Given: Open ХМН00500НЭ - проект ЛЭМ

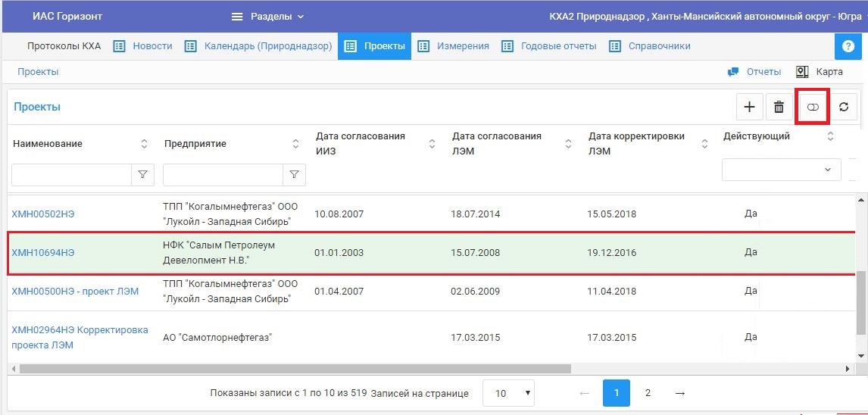Looking at the screenshot, I should (x=75, y=291).
